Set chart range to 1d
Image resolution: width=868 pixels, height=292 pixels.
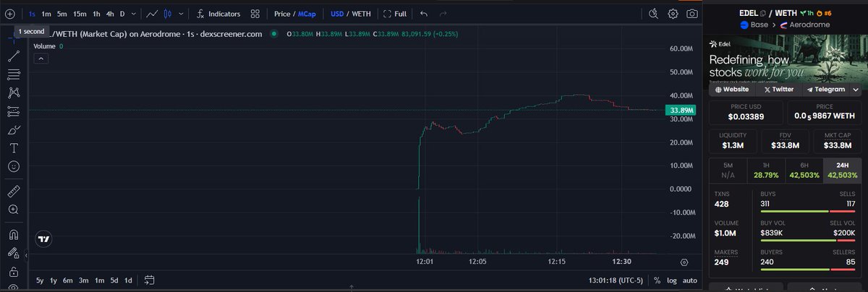coord(128,280)
